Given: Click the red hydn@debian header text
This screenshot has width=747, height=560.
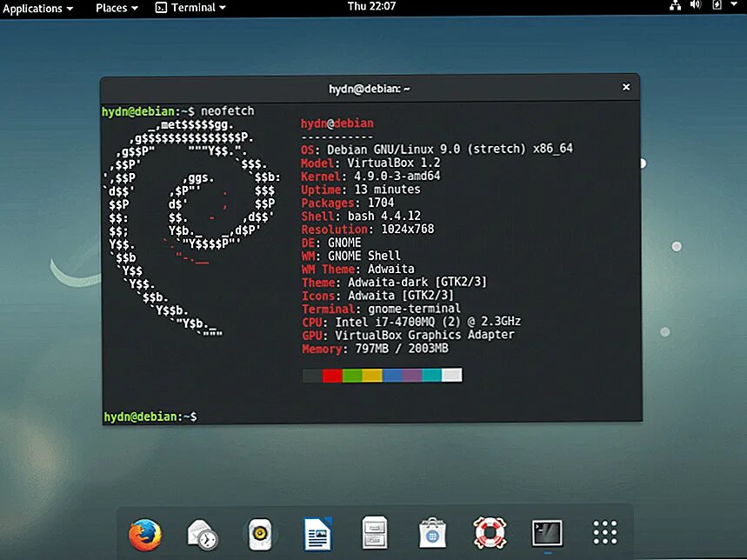Looking at the screenshot, I should coord(337,123).
